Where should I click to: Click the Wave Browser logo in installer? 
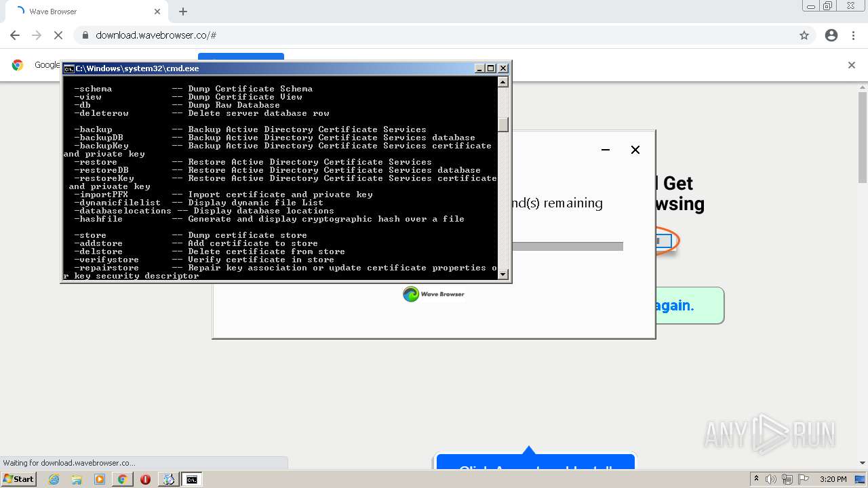434,294
